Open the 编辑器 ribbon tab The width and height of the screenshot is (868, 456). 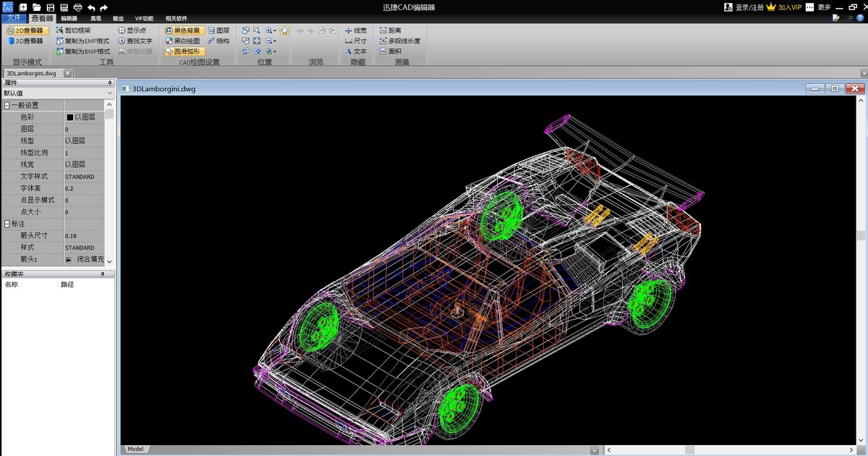pos(69,18)
